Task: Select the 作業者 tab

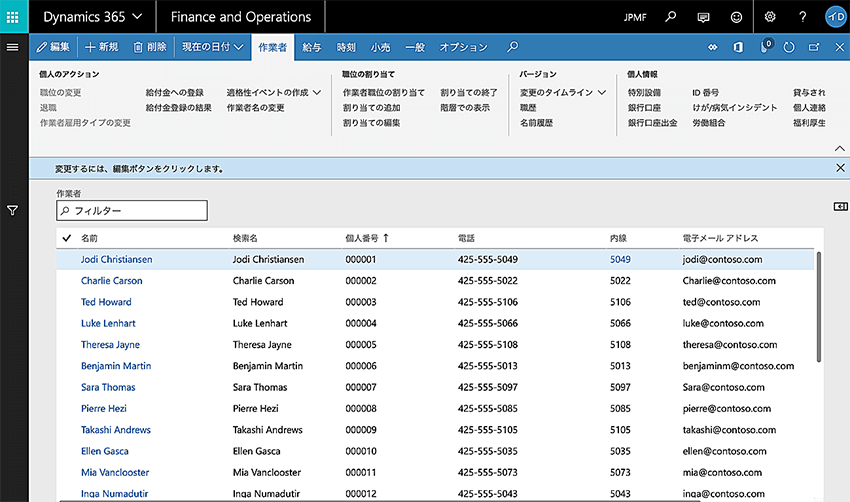Action: [x=273, y=47]
